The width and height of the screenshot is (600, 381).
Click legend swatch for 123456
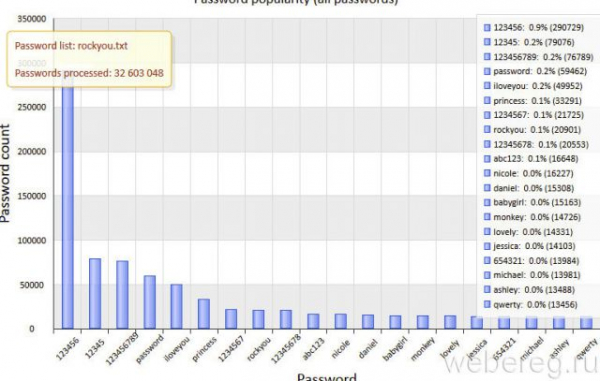487,27
